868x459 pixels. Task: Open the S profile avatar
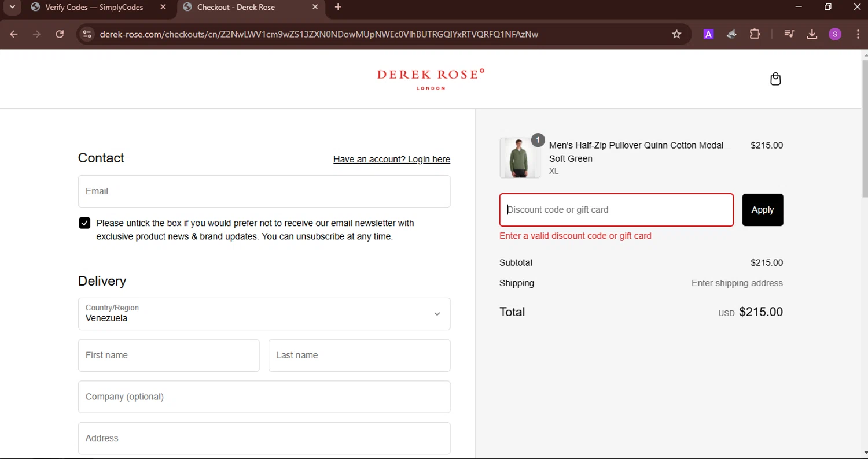[x=834, y=34]
